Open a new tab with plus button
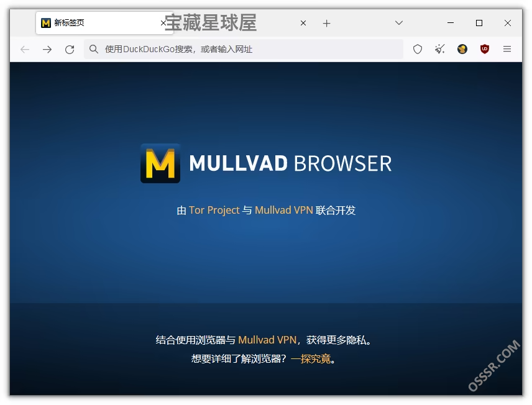 tap(326, 23)
